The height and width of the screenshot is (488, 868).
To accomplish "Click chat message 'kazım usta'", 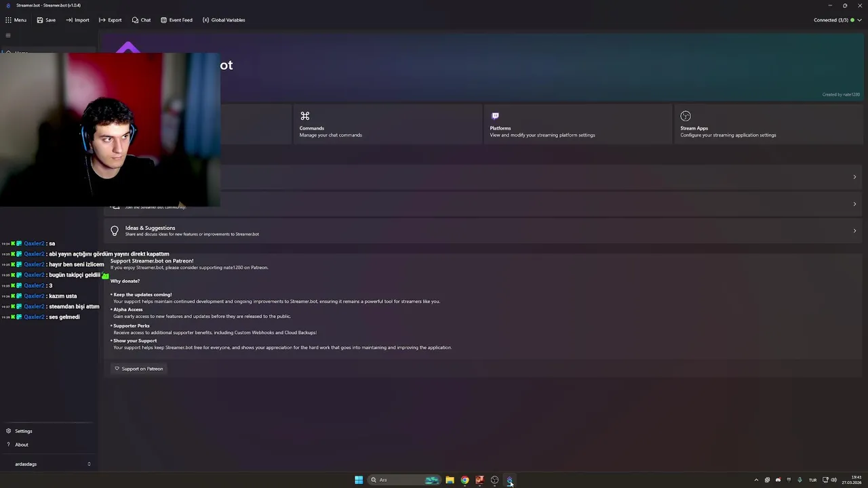I will tap(62, 296).
